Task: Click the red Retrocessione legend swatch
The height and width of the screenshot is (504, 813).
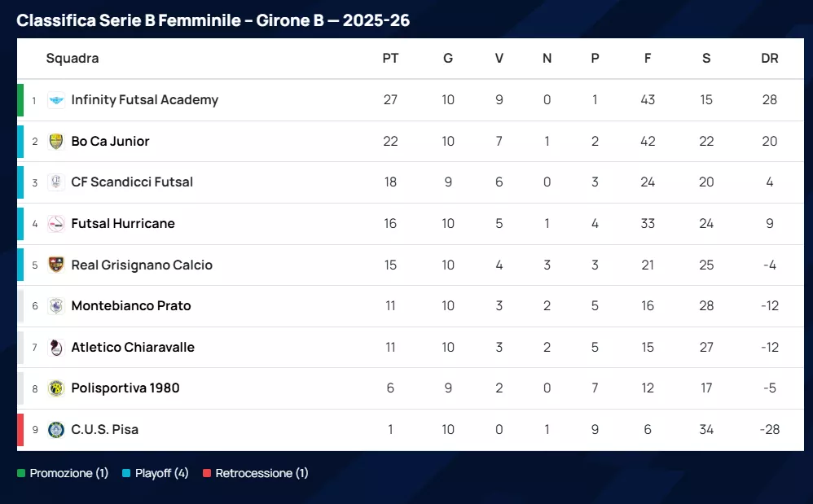Action: (x=207, y=473)
